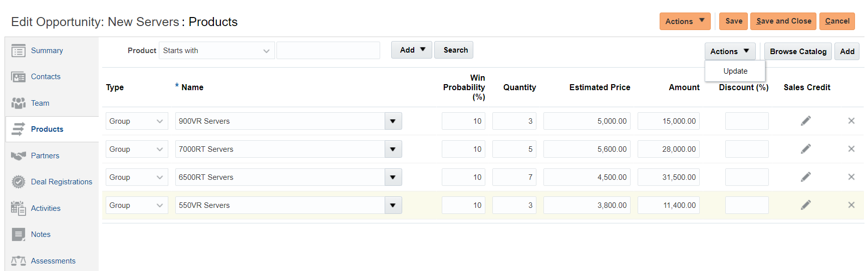
Task: Click Save and Close button
Action: click(x=783, y=21)
